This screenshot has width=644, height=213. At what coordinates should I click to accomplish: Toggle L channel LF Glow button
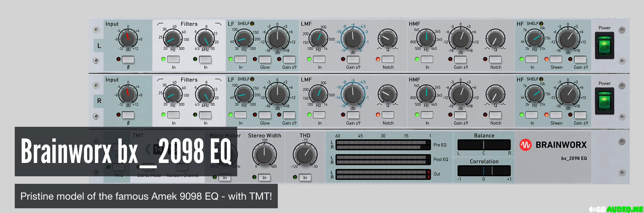(265, 59)
